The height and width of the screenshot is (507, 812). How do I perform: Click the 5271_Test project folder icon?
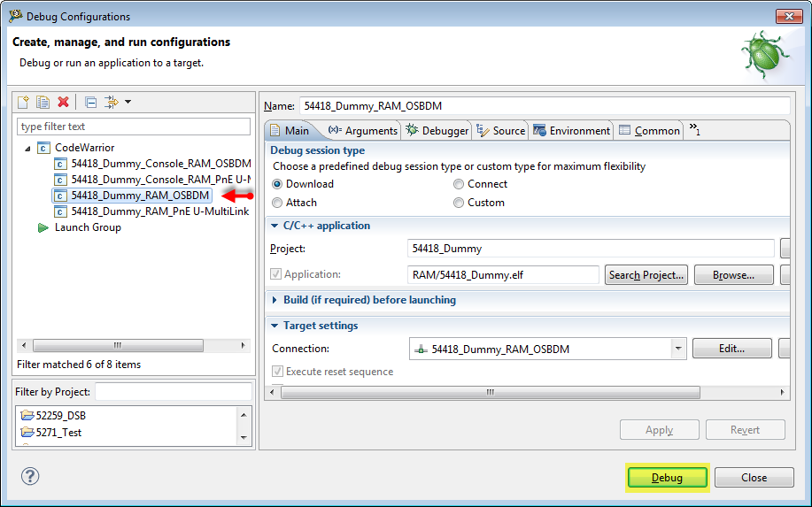(x=27, y=432)
